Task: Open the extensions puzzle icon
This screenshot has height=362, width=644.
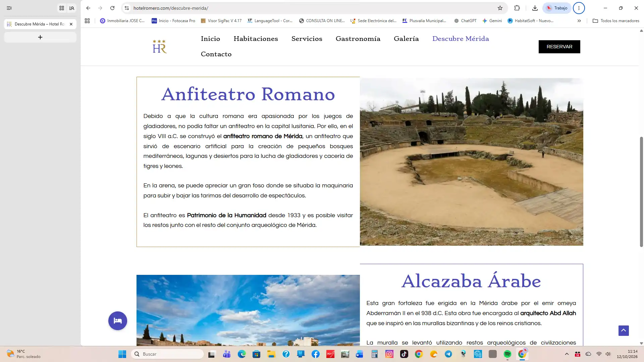Action: [517, 8]
